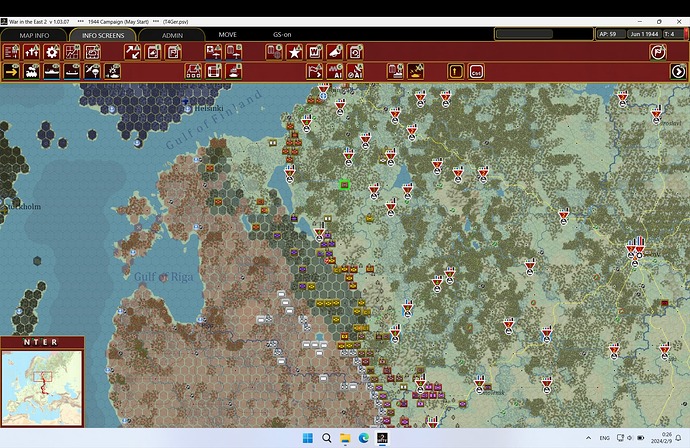
Task: Click the Jun 1 1944 date display
Action: pyautogui.click(x=644, y=34)
